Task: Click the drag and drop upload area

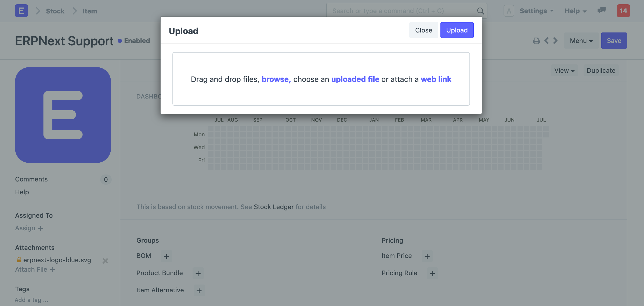Action: point(321,79)
